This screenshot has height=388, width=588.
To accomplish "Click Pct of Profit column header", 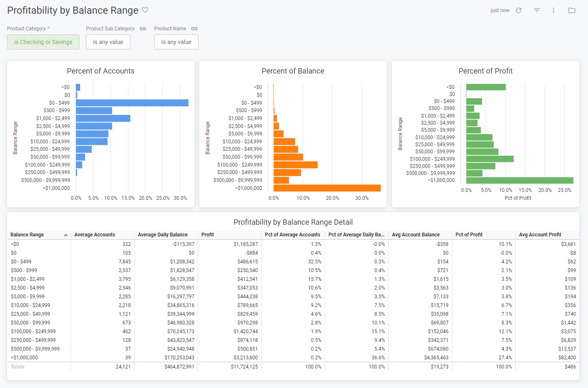I will 469,235.
